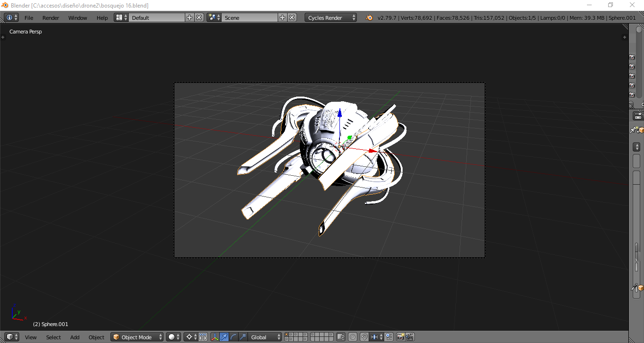This screenshot has width=644, height=343.
Task: Open the Render menu
Action: (51, 18)
